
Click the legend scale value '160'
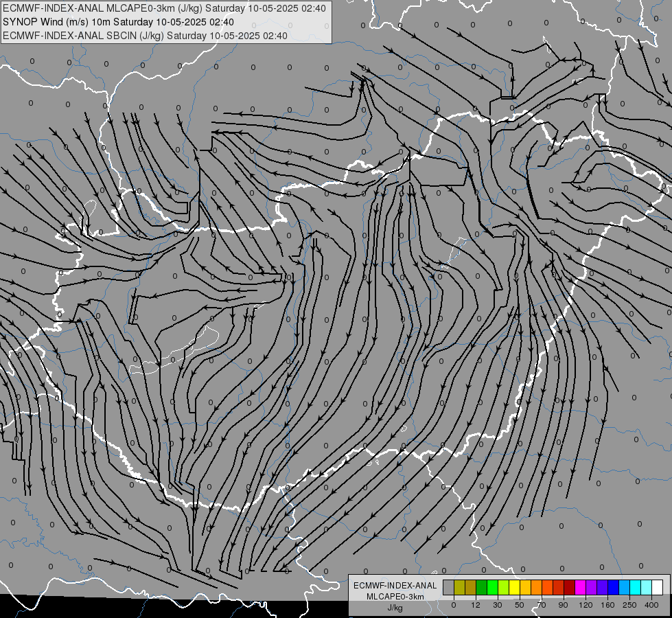tap(607, 605)
